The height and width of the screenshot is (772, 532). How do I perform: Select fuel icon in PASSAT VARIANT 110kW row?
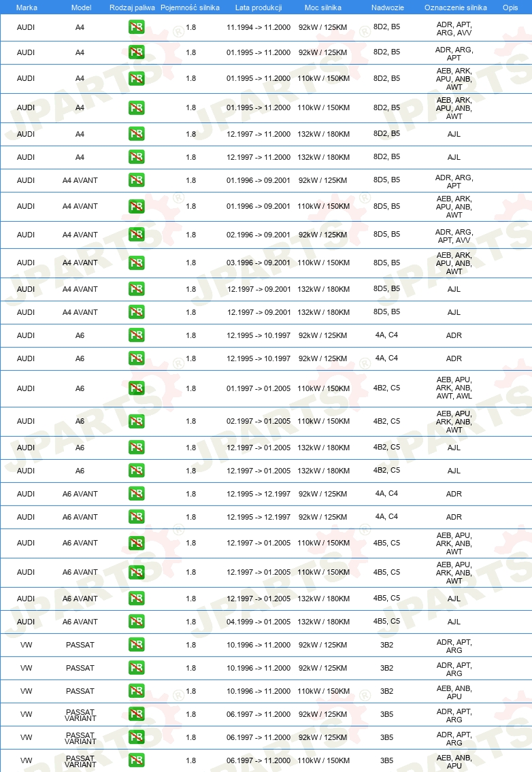(x=137, y=760)
